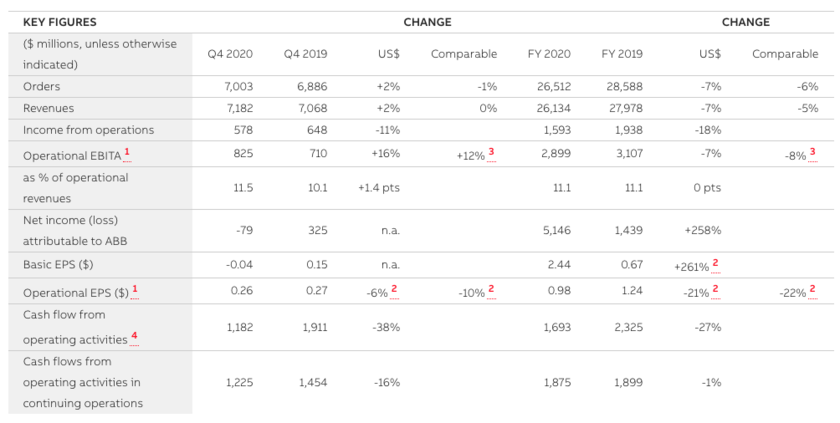Screen dimensions: 840x423
Task: Click the FY 2019 column header
Action: 622,54
